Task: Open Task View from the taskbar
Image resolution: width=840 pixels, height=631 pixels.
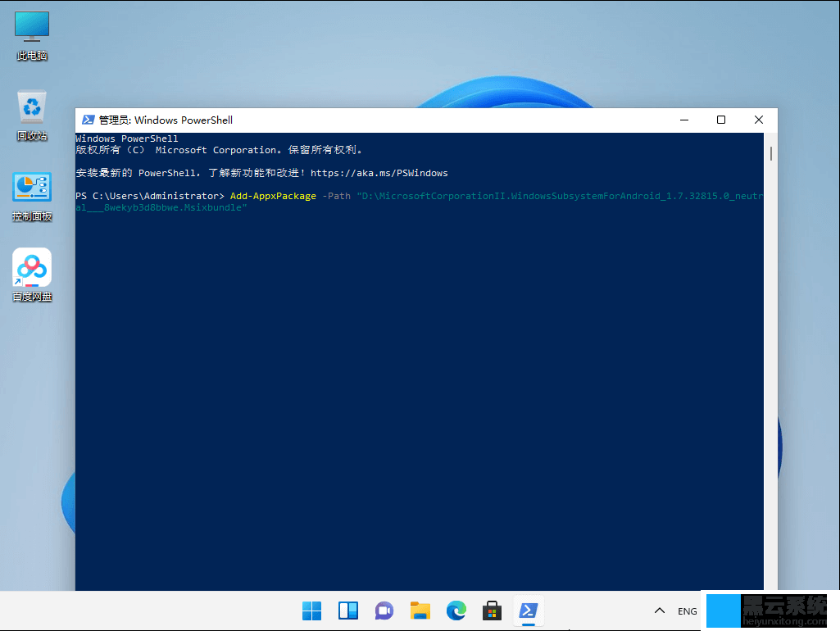Action: point(347,611)
